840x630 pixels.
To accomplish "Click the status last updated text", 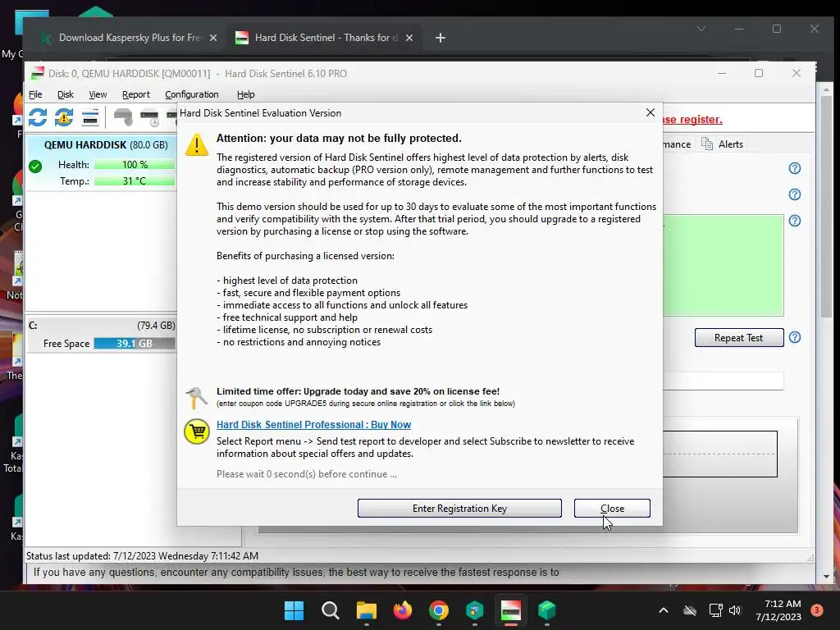I will pos(142,556).
